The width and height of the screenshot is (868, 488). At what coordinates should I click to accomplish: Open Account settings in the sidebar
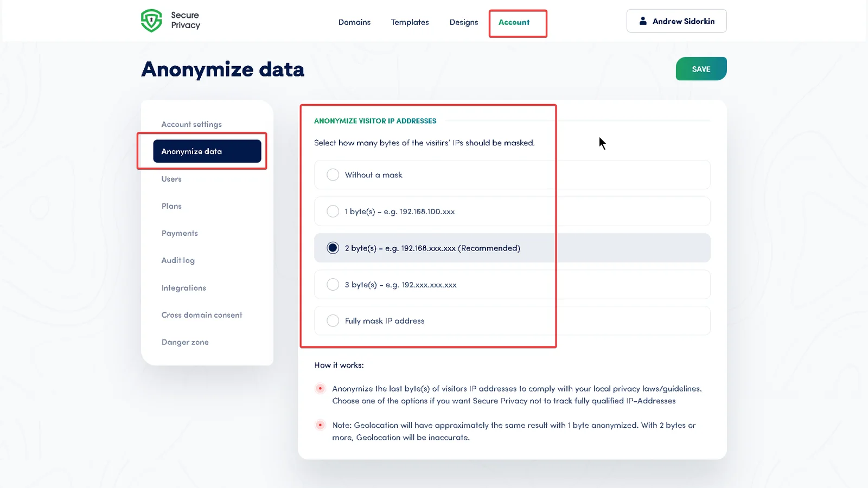pyautogui.click(x=191, y=124)
